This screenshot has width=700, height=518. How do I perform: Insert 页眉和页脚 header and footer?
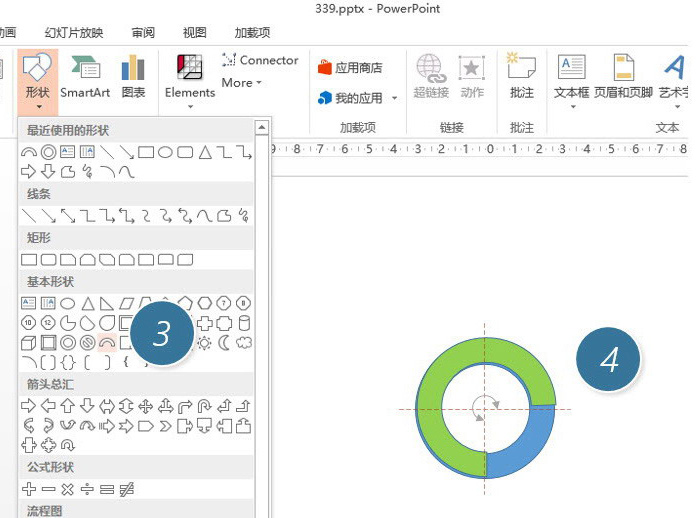pos(623,76)
